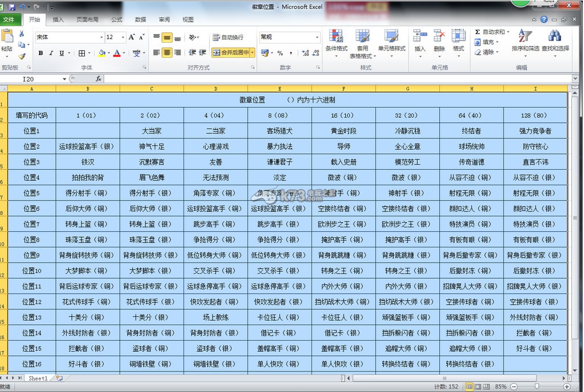Switch to the 插入 ribbon tab
The height and width of the screenshot is (392, 584).
[58, 19]
